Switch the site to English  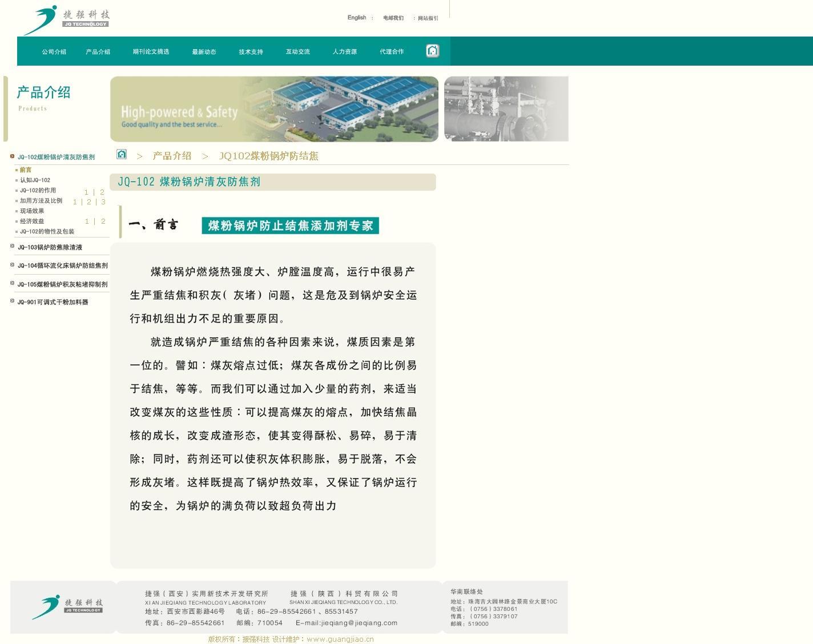tap(357, 18)
